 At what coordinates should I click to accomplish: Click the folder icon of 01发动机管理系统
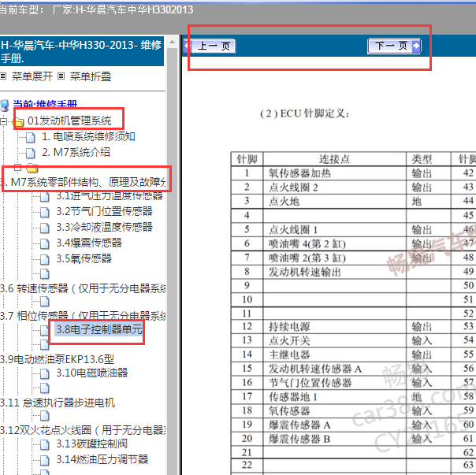coord(19,122)
